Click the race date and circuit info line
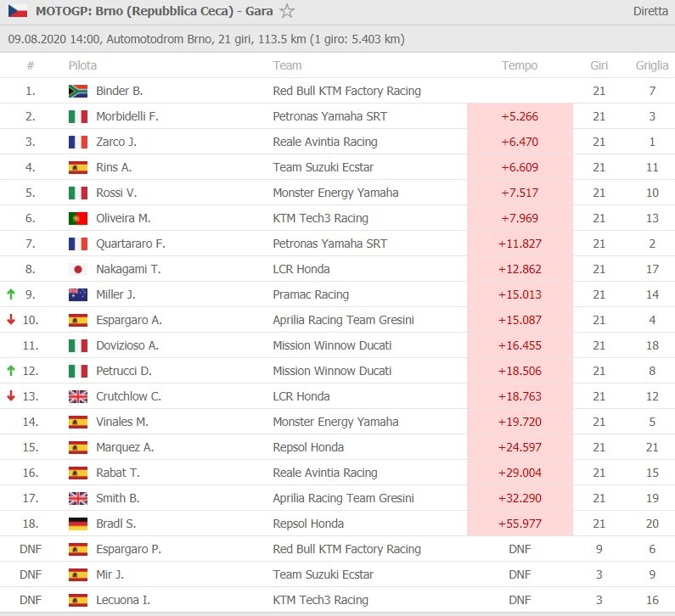Viewport: 675px width, 616px height. pos(206,39)
